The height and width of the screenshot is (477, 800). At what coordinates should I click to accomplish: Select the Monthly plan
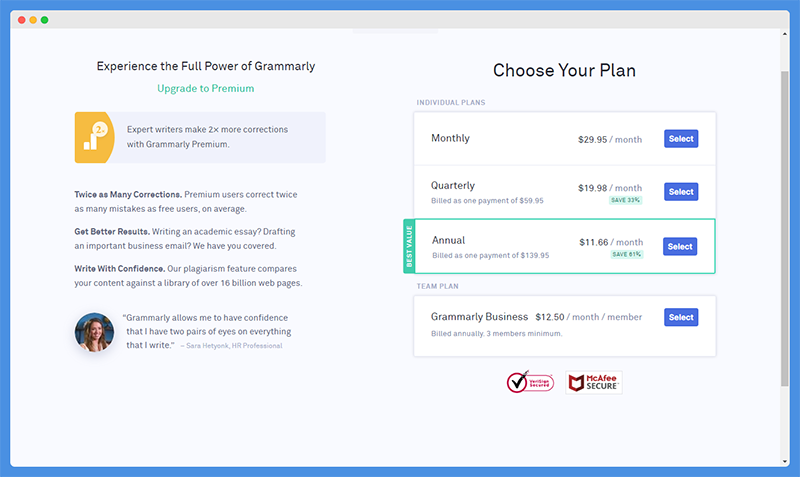coord(681,139)
